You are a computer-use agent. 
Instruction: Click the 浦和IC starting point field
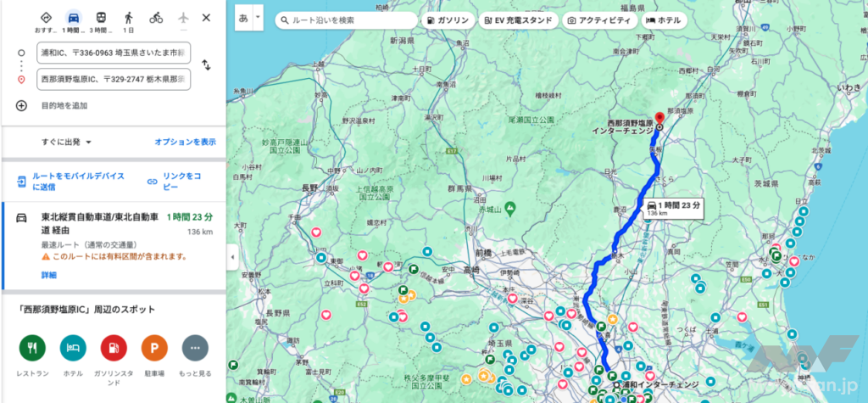[x=114, y=53]
